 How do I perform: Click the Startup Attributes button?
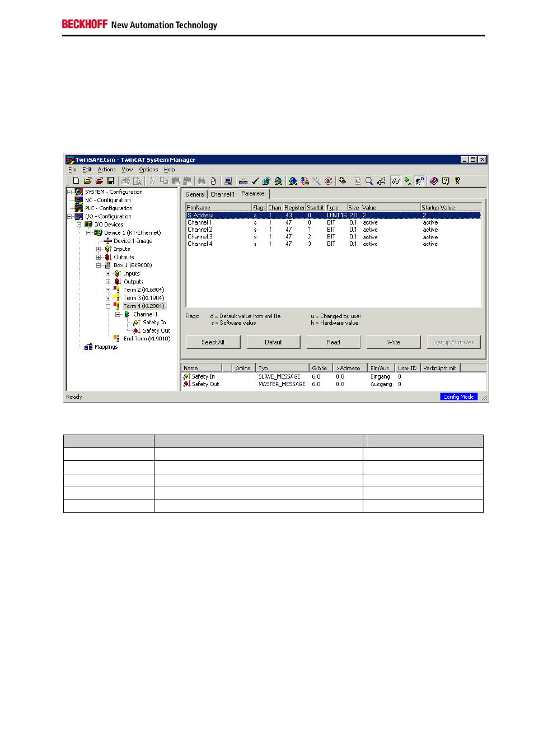click(453, 342)
